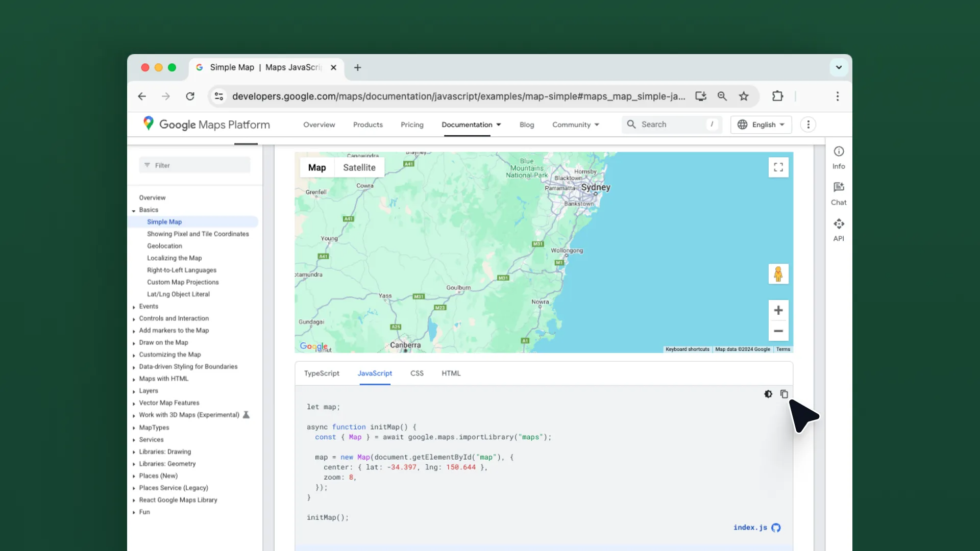Open Keyboard shortcuts on the map
Screen dimensions: 980x551
tap(687, 349)
